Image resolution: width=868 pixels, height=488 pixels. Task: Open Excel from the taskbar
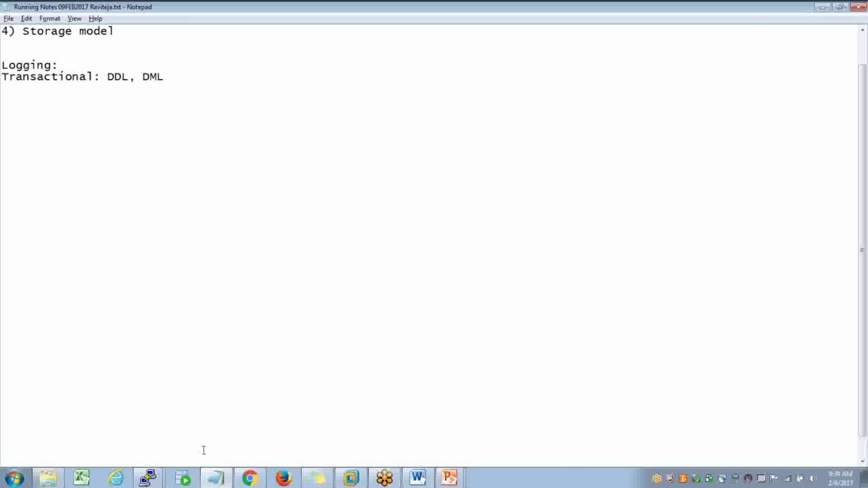tap(81, 478)
